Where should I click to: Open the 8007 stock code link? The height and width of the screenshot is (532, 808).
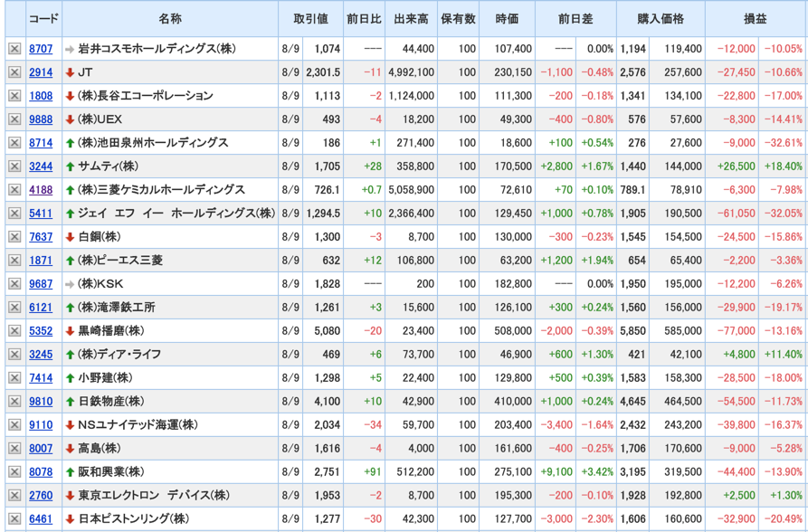coord(41,449)
